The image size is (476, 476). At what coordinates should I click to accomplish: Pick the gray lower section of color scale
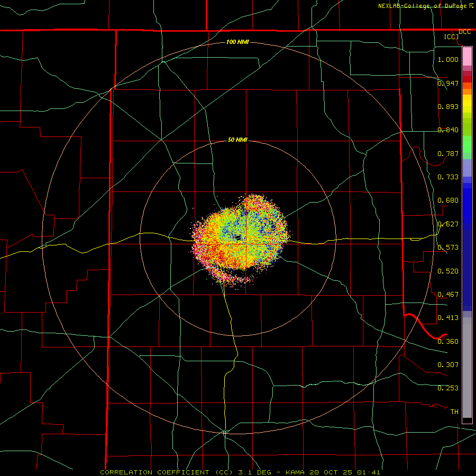coord(467,368)
